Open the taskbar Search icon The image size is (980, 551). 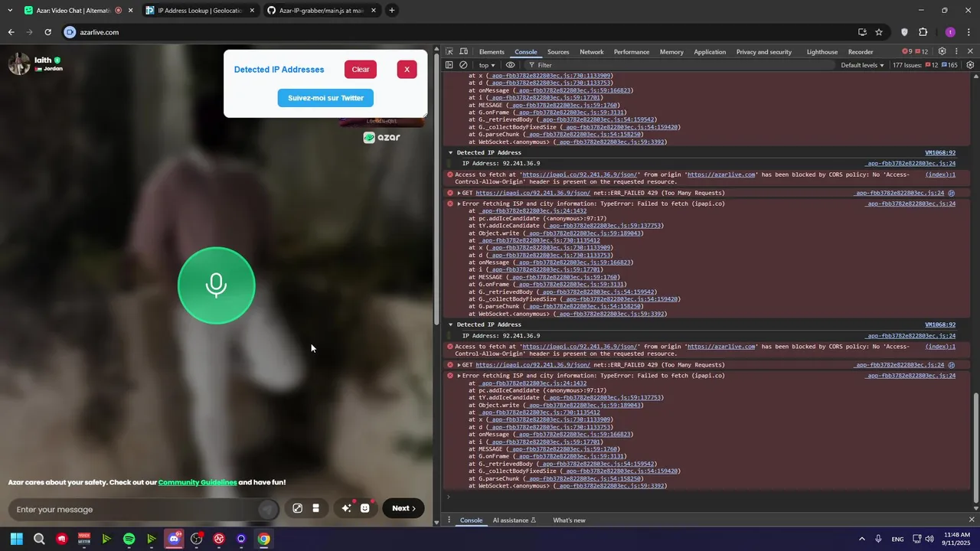click(x=39, y=539)
